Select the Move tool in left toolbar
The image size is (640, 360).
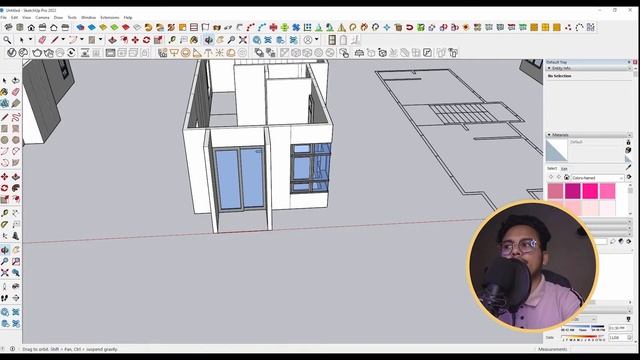[4, 177]
